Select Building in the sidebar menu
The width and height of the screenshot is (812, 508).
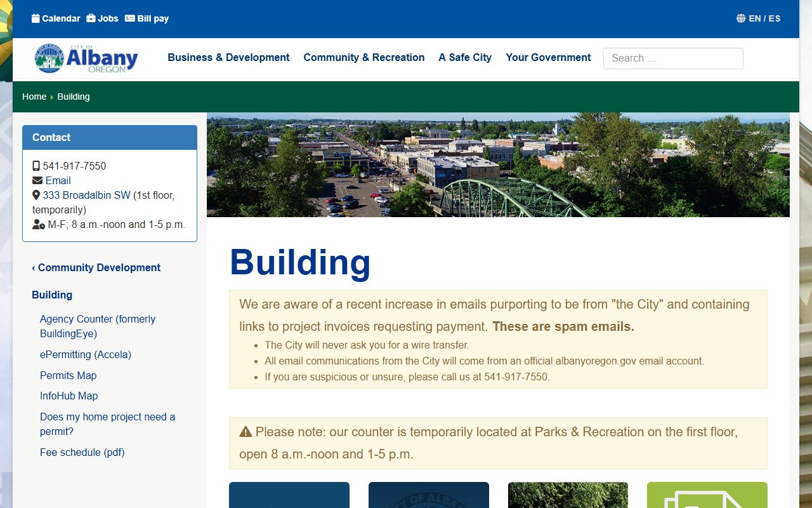click(x=52, y=295)
